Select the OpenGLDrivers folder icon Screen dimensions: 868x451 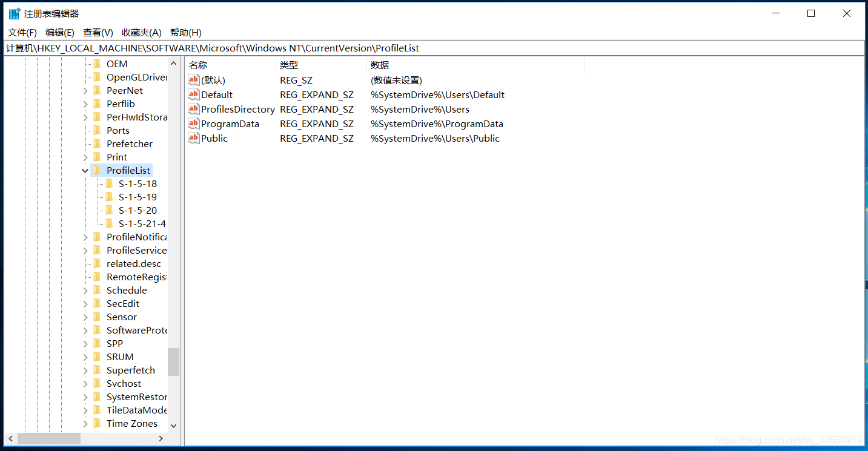point(97,77)
